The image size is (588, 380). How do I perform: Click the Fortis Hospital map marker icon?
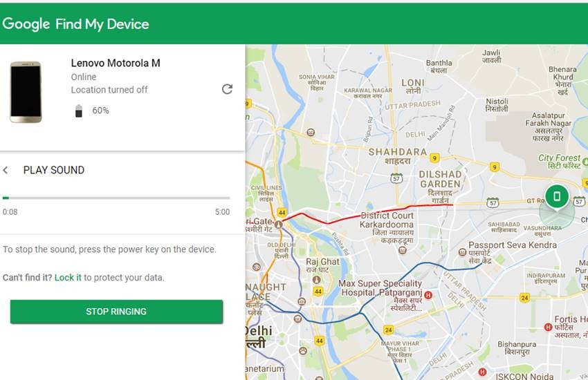pos(548,327)
